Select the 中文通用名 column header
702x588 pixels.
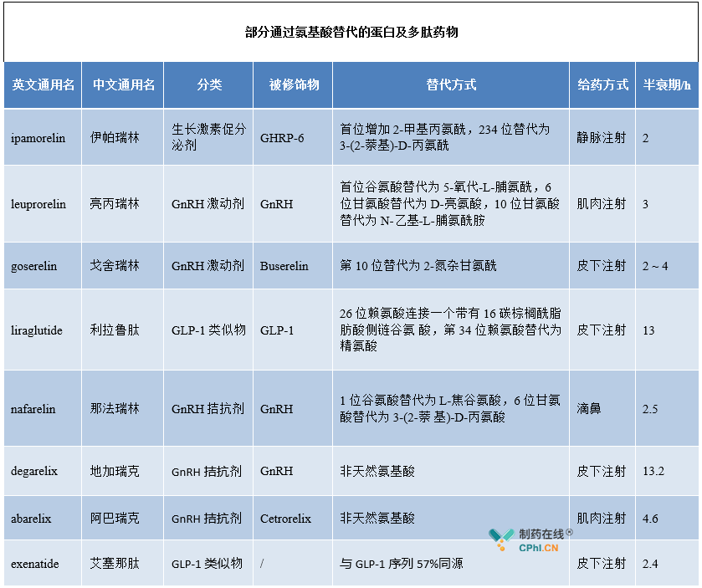pos(124,84)
